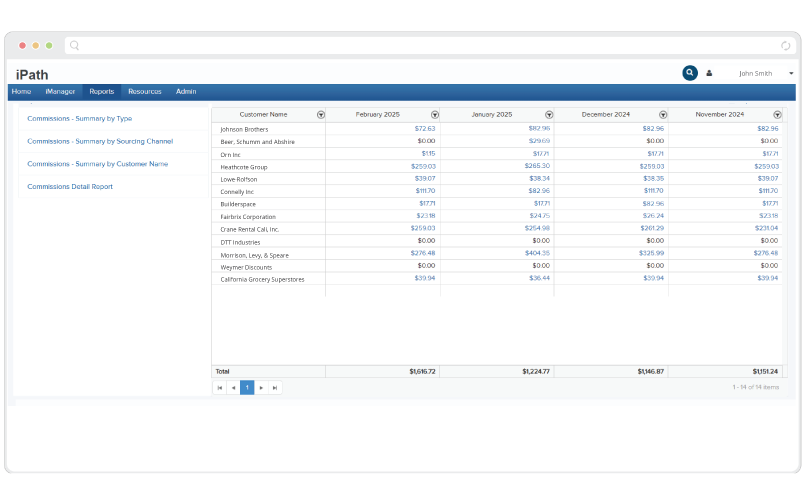The image size is (805, 500).
Task: Go to previous page of results
Action: click(x=233, y=387)
